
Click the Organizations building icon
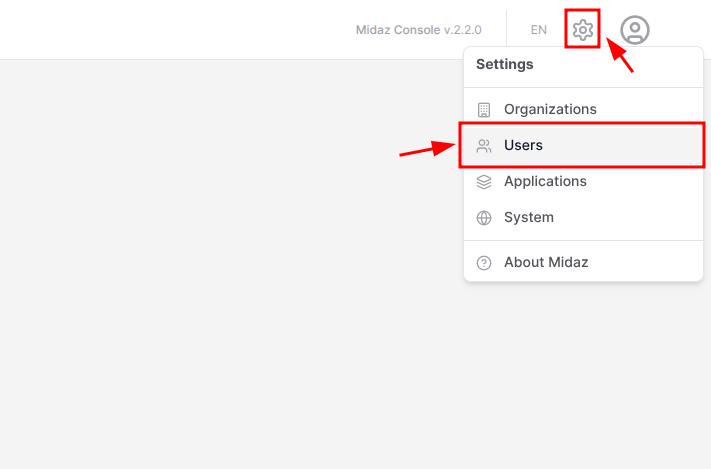[x=484, y=109]
